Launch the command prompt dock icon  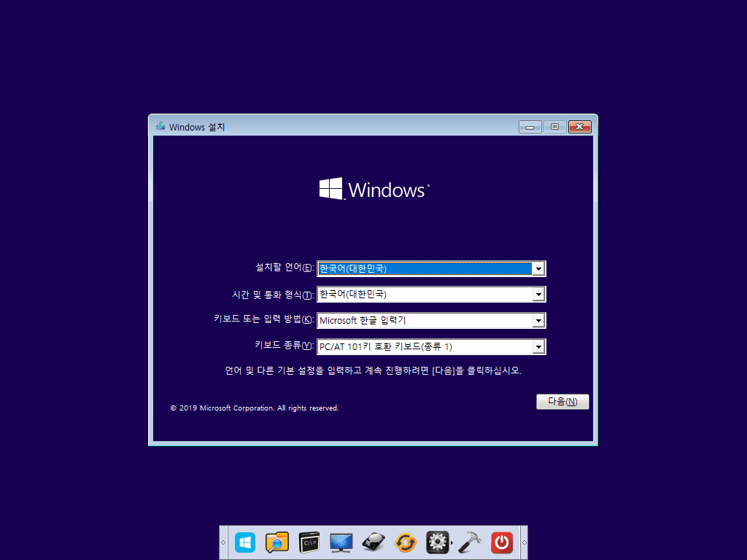309,542
